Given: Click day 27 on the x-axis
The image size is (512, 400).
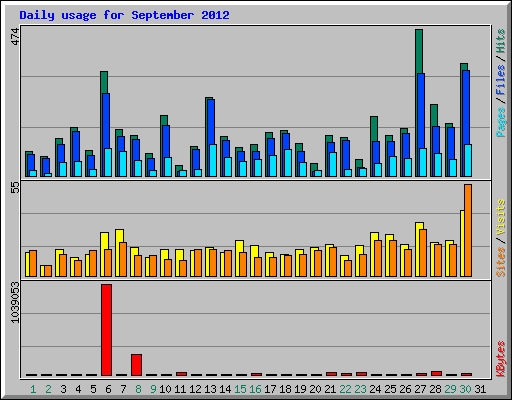Looking at the screenshot, I should 420,389.
